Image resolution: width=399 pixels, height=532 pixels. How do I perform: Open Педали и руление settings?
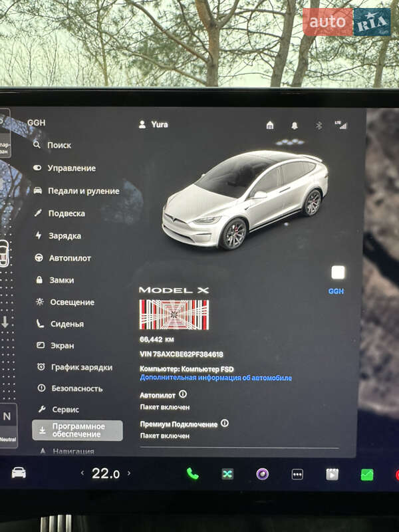pos(76,191)
